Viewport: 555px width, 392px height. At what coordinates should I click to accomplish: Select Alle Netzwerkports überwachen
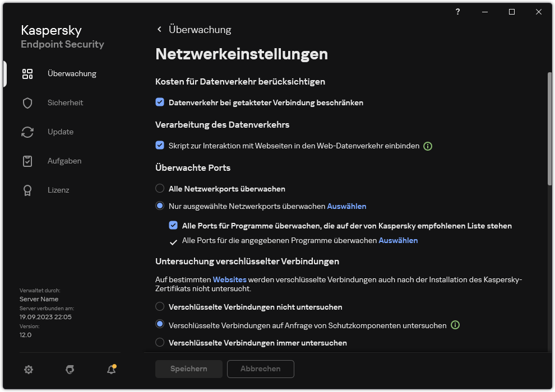160,189
